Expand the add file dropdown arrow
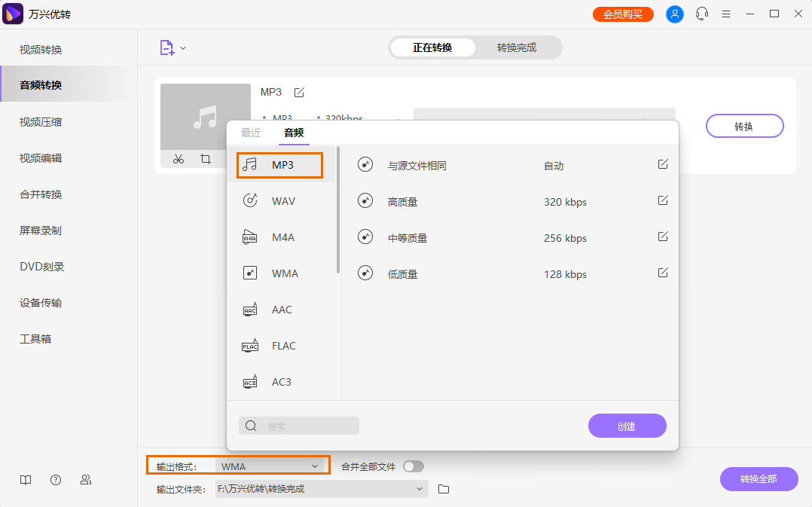This screenshot has width=812, height=507. 183,48
